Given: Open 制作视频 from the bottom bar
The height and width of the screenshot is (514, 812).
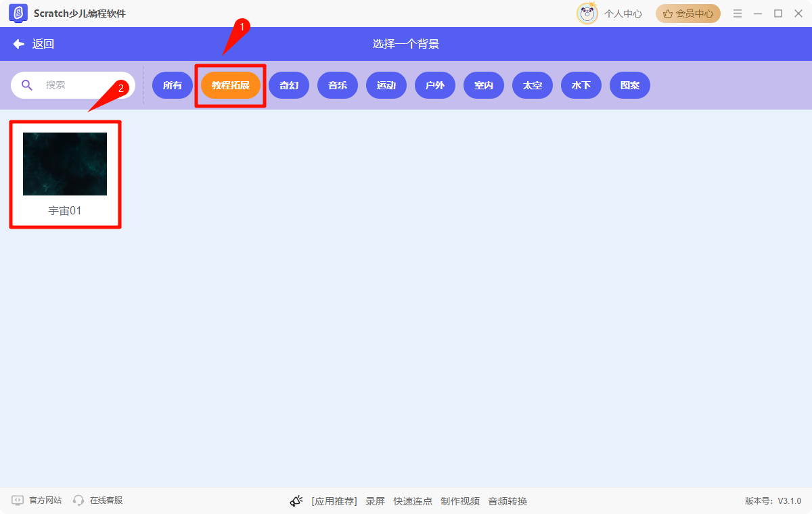Looking at the screenshot, I should click(x=461, y=500).
